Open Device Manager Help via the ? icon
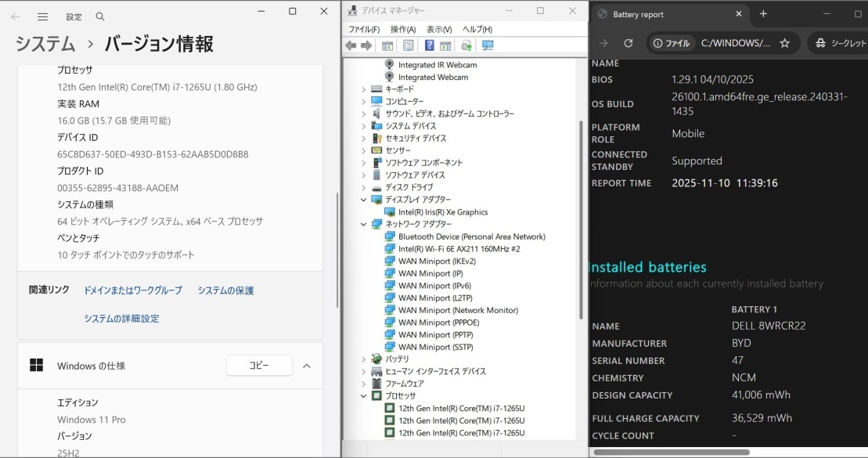Viewport: 868px width, 458px height. pyautogui.click(x=430, y=45)
